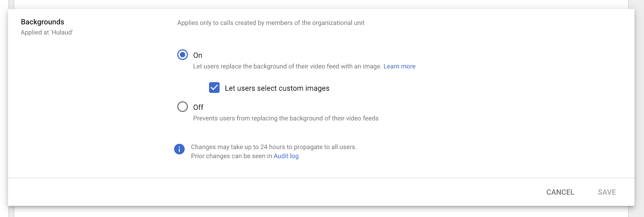The image size is (644, 217).
Task: Select the Off radio button
Action: [x=182, y=106]
